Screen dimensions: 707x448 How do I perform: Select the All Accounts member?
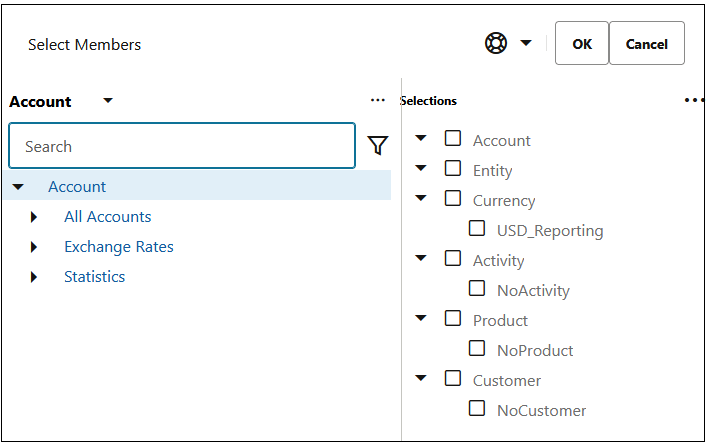[107, 217]
